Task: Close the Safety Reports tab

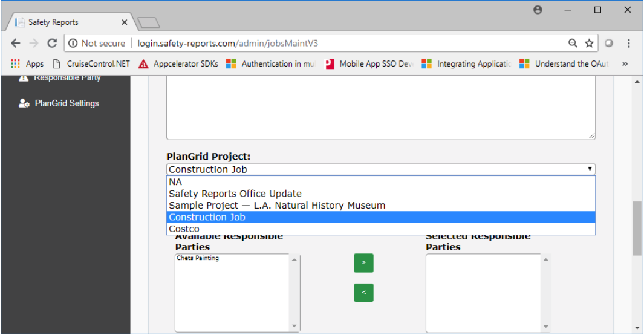Action: (124, 22)
